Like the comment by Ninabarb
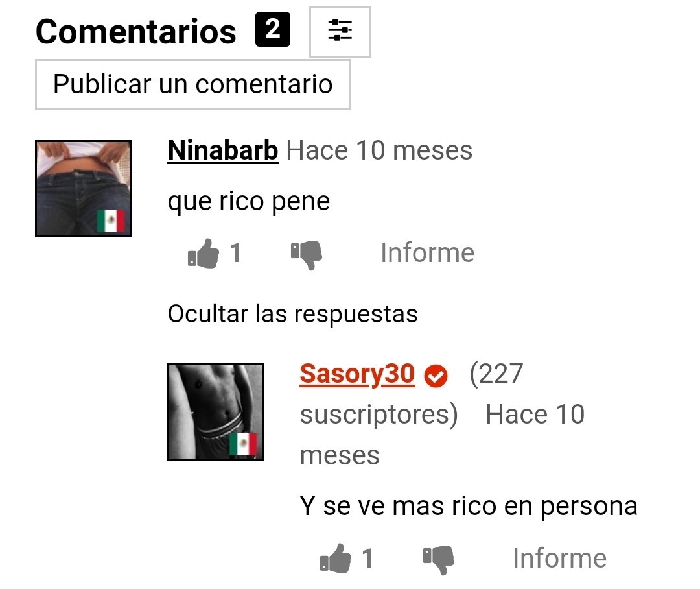 point(204,254)
